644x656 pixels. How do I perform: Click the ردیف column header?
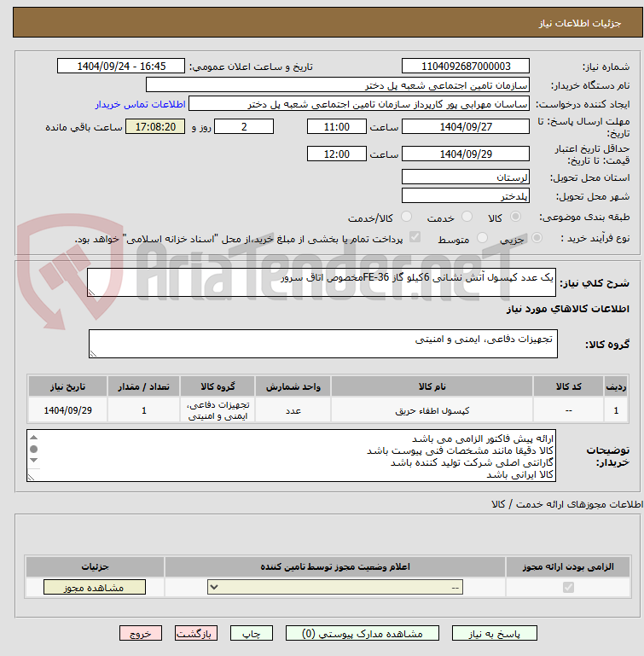coord(616,386)
